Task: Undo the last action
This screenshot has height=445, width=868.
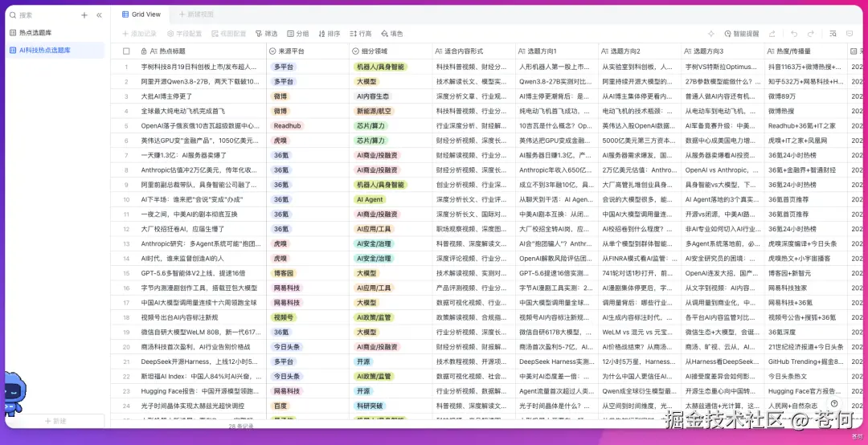Action: [x=794, y=34]
